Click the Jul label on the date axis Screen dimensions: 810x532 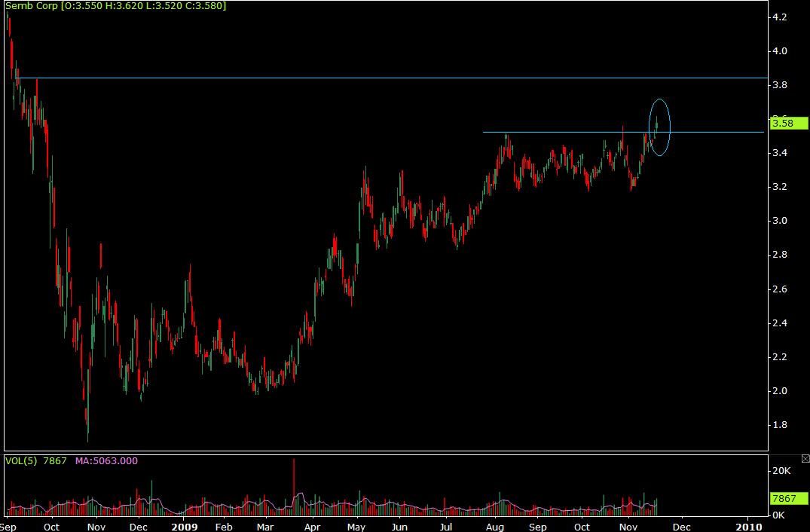click(x=445, y=527)
